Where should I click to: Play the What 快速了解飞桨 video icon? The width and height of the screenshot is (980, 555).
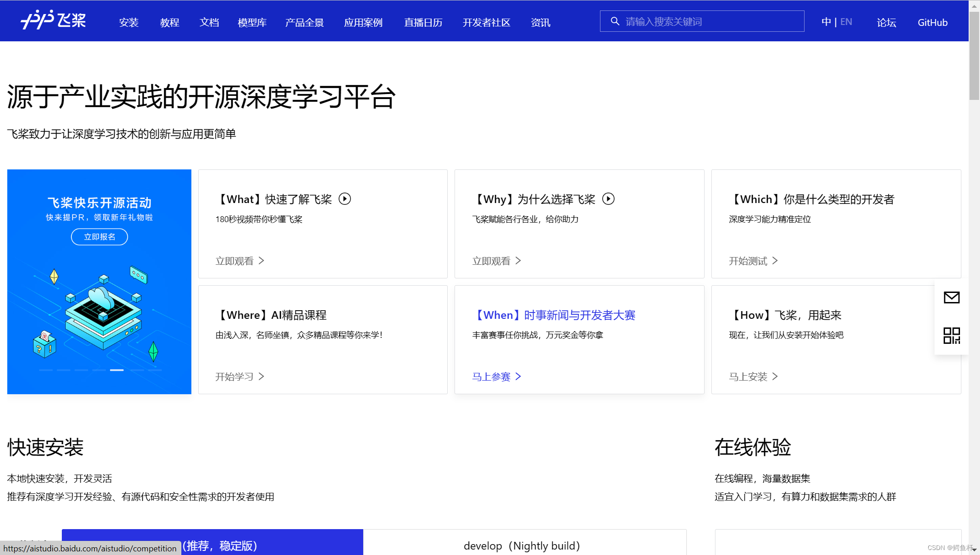[345, 199]
